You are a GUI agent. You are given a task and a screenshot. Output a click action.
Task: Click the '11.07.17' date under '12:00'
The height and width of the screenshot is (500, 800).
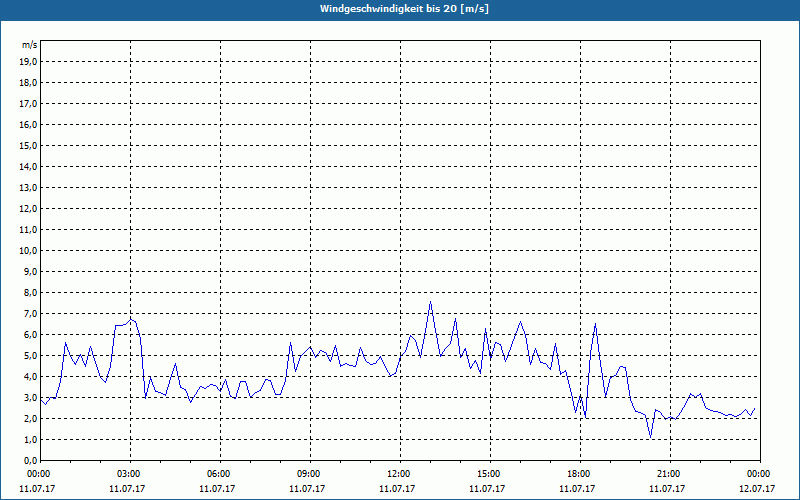(x=397, y=488)
